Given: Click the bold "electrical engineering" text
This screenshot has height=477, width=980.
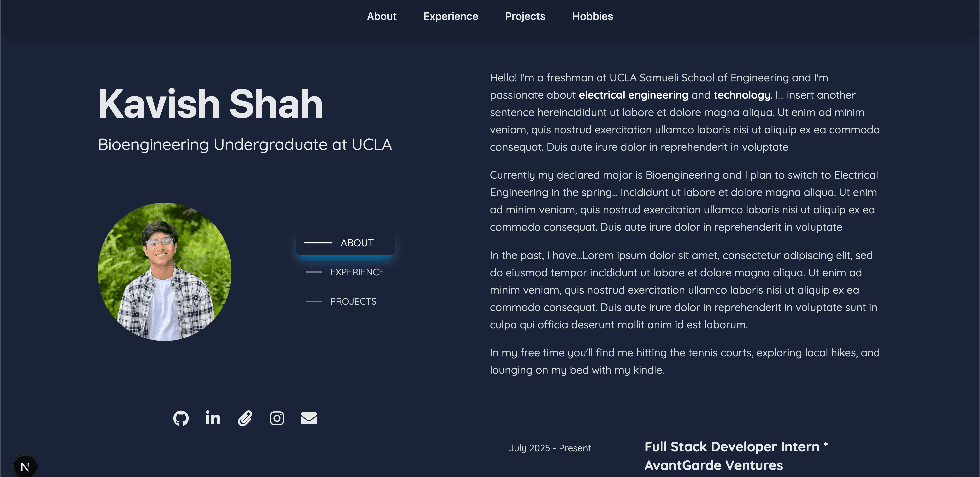Looking at the screenshot, I should 633,95.
